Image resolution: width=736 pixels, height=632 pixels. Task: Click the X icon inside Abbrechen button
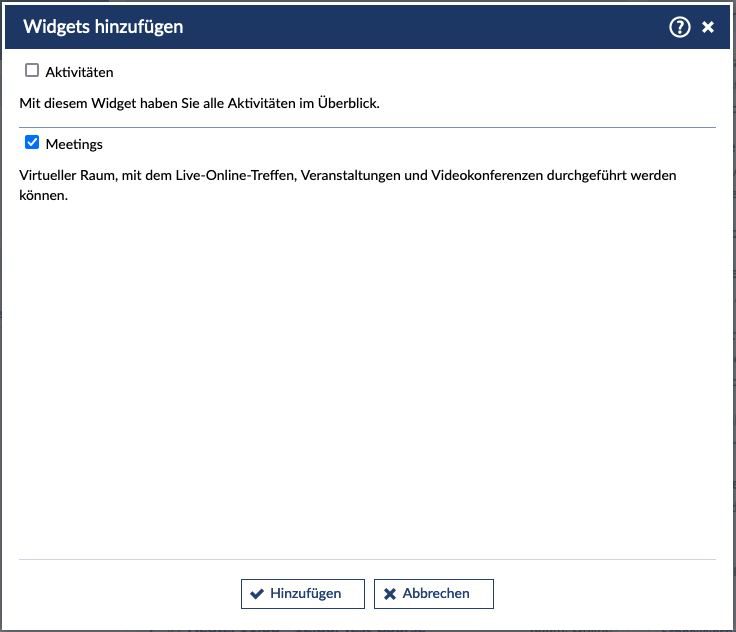(x=390, y=594)
